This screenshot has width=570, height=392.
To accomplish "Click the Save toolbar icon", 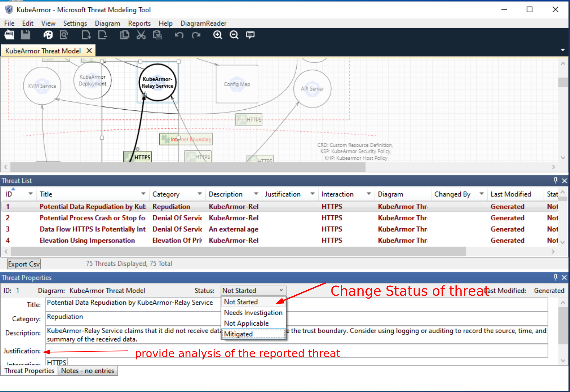I will tap(26, 35).
